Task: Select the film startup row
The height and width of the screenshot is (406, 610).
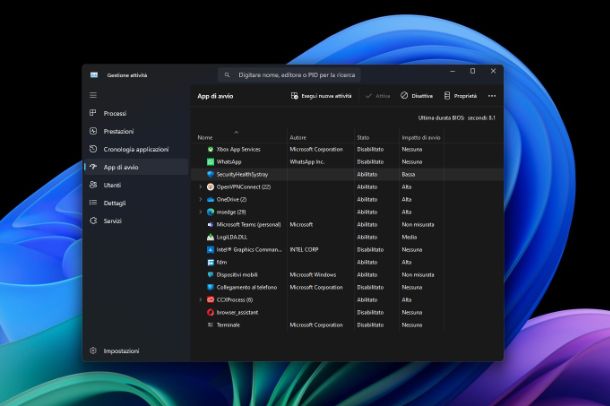Action: 347,262
